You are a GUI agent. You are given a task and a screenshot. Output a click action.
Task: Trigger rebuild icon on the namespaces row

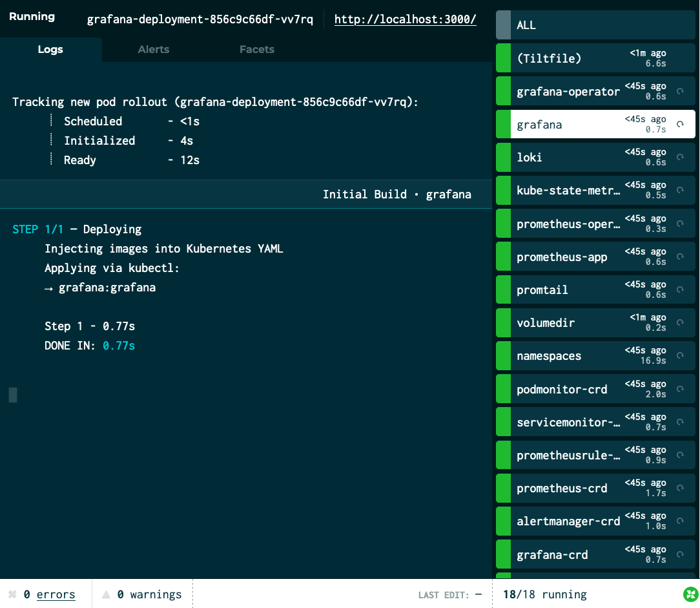pyautogui.click(x=680, y=356)
